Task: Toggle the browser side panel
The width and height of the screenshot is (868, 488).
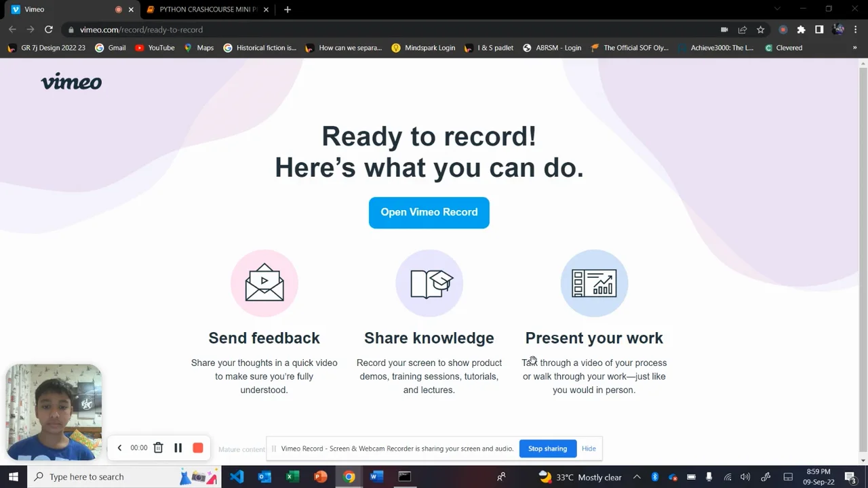Action: point(819,30)
